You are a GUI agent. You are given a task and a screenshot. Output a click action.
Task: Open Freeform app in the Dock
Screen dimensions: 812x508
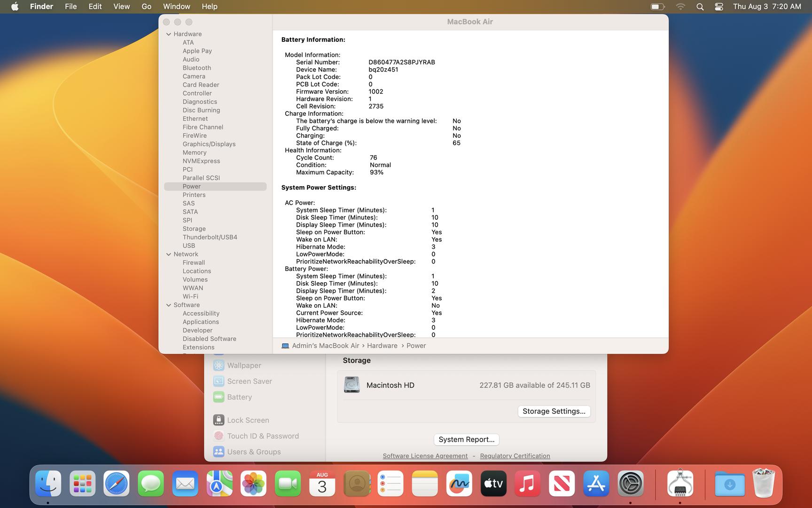click(459, 484)
